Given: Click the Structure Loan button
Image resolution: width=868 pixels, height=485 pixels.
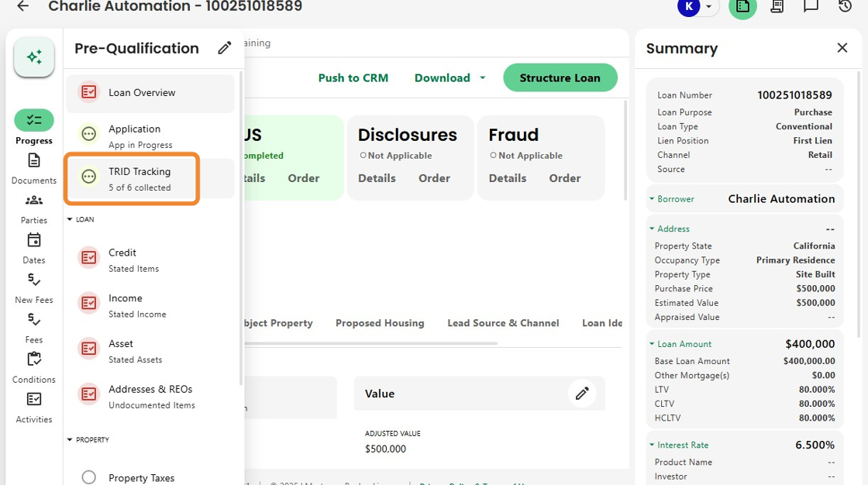Looking at the screenshot, I should (560, 77).
